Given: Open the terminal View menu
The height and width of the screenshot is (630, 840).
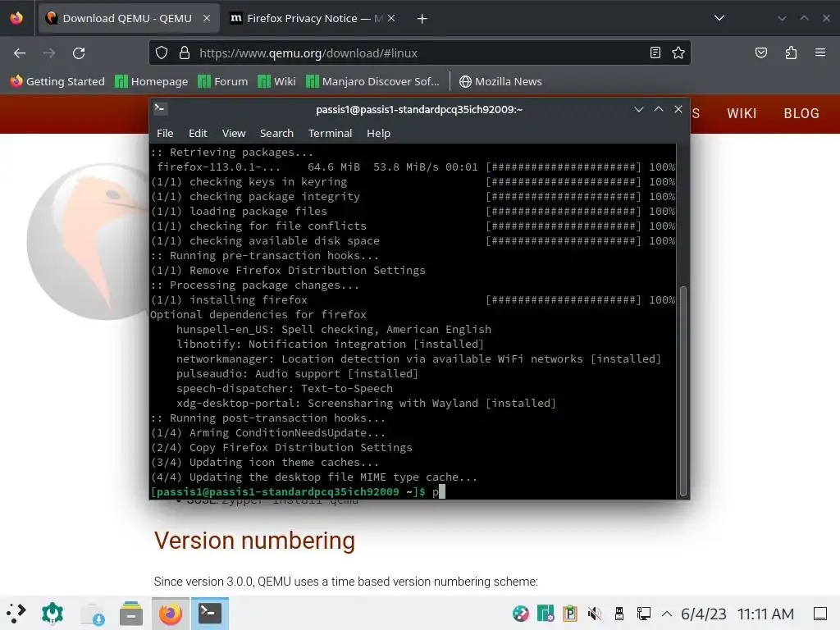Looking at the screenshot, I should pyautogui.click(x=234, y=134).
